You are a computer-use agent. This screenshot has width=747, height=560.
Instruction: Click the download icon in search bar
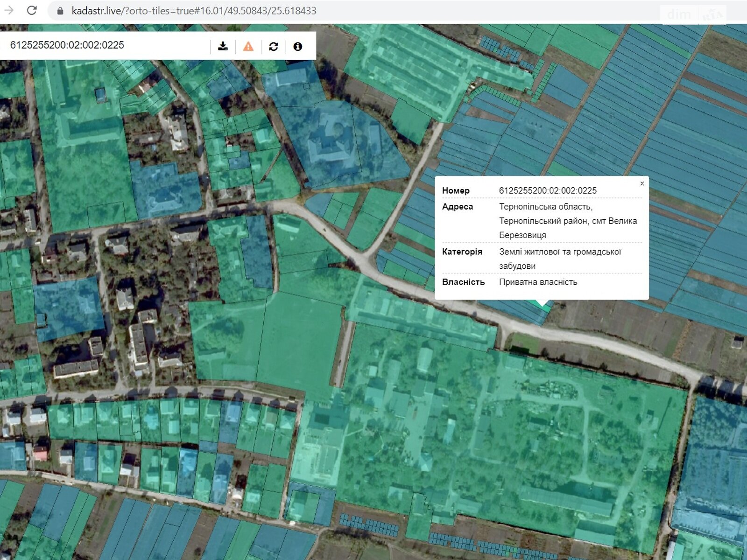[x=223, y=46]
